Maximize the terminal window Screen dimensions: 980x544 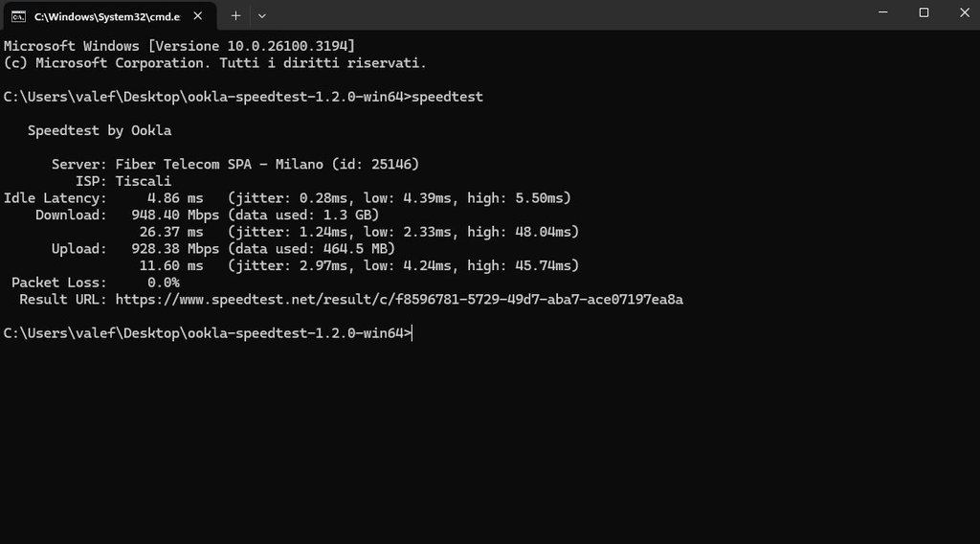point(924,12)
